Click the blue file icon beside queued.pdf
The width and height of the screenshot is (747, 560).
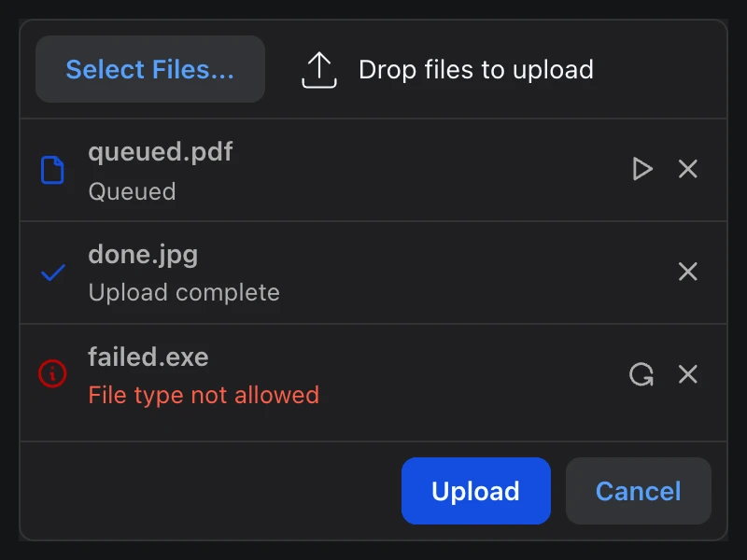pyautogui.click(x=52, y=170)
